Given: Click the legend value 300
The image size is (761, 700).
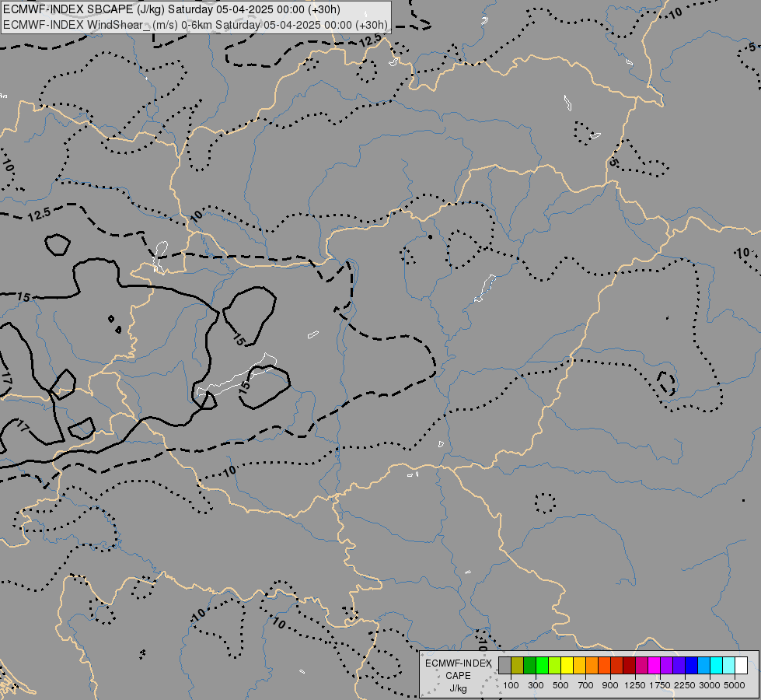Looking at the screenshot, I should 536,685.
